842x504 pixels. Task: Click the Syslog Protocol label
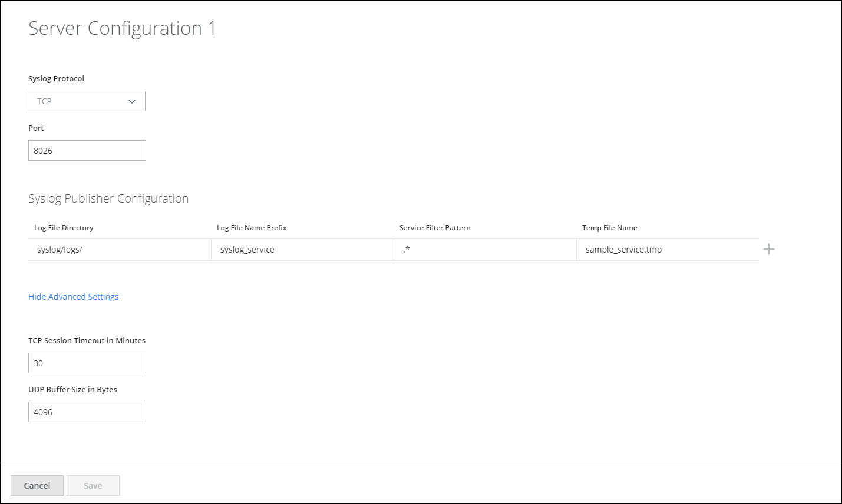56,79
